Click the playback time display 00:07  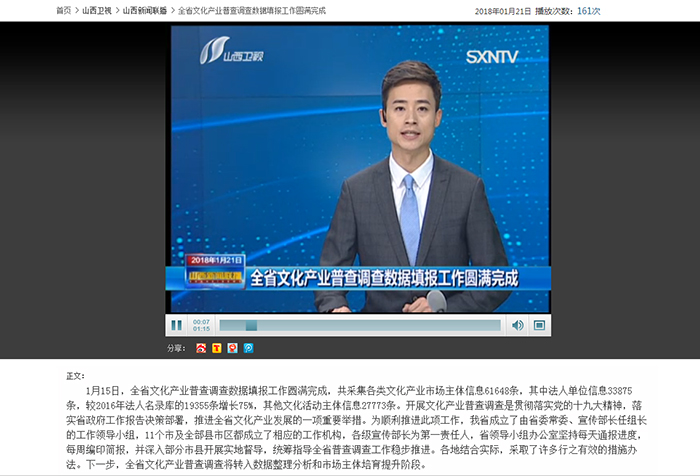(x=201, y=321)
